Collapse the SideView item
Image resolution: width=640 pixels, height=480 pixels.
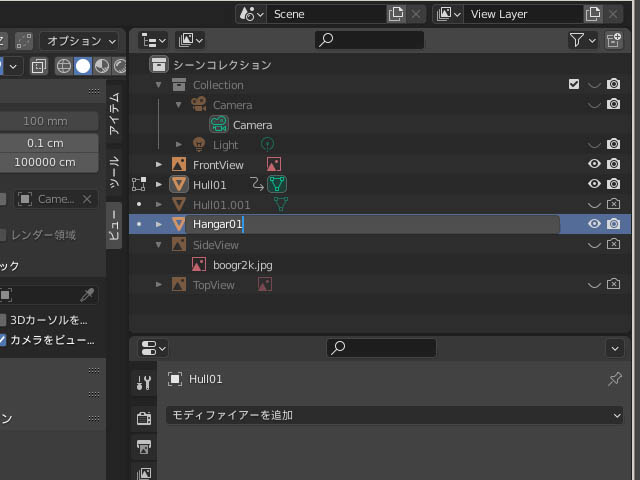(x=159, y=244)
